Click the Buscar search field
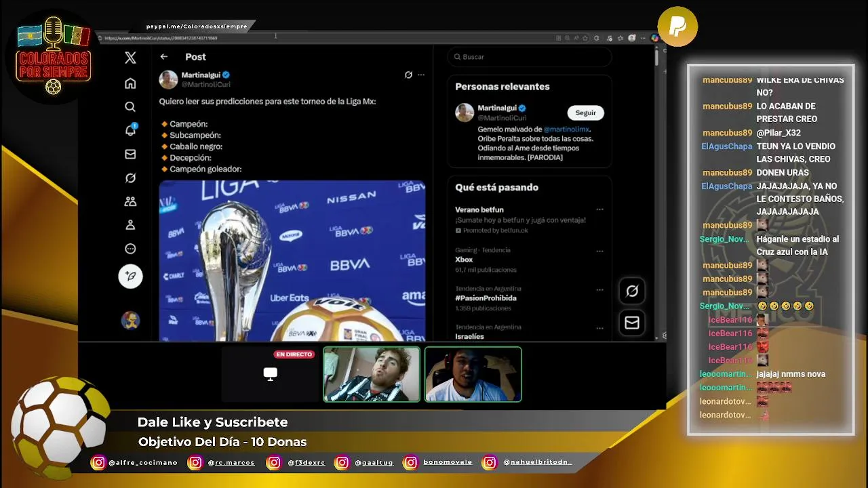The image size is (868, 488). pyautogui.click(x=530, y=57)
